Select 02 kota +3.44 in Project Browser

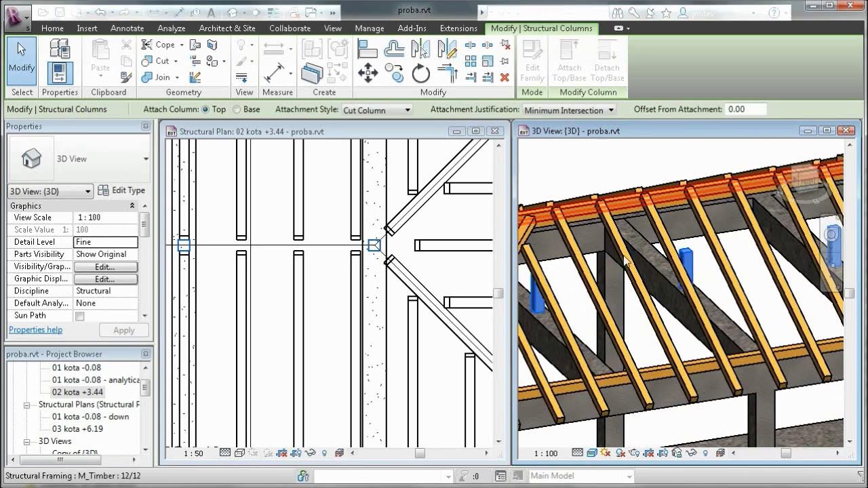(77, 392)
